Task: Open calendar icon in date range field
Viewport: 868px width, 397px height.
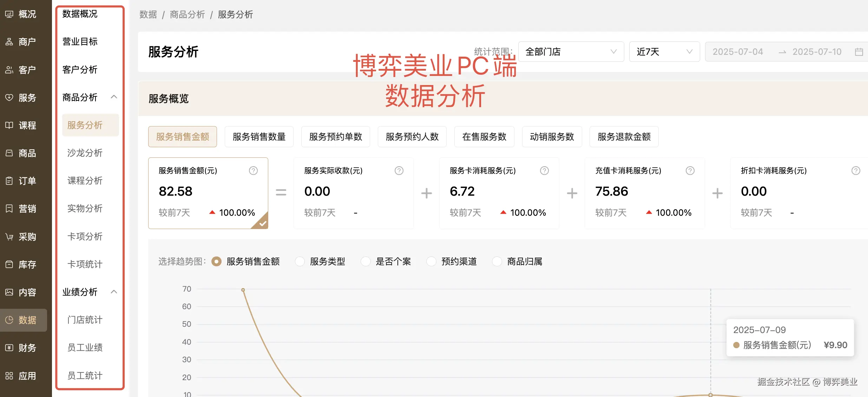Action: (x=859, y=52)
